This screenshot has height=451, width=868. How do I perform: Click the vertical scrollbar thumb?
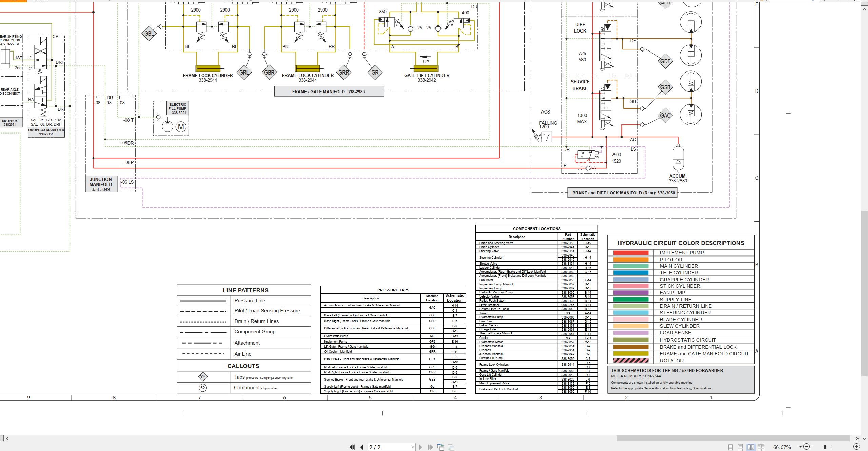pyautogui.click(x=865, y=293)
